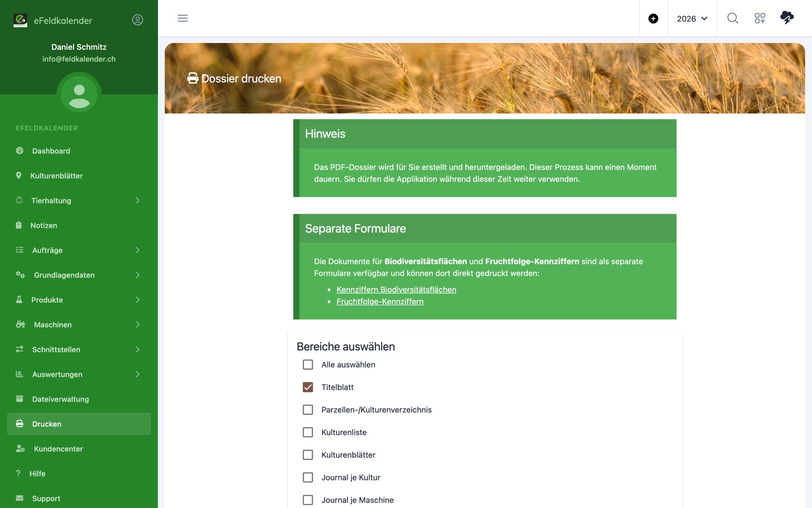Click the Dashboard gauge icon
812x508 pixels.
click(20, 150)
